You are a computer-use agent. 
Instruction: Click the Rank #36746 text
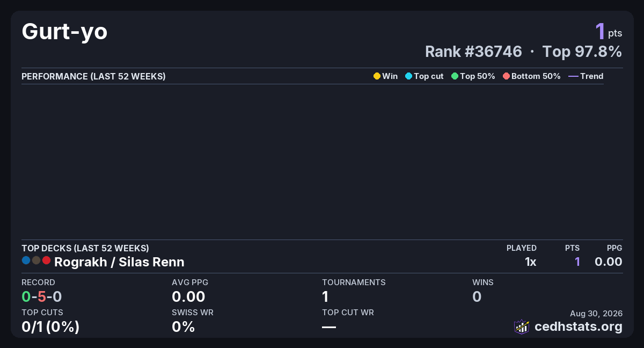tap(473, 52)
